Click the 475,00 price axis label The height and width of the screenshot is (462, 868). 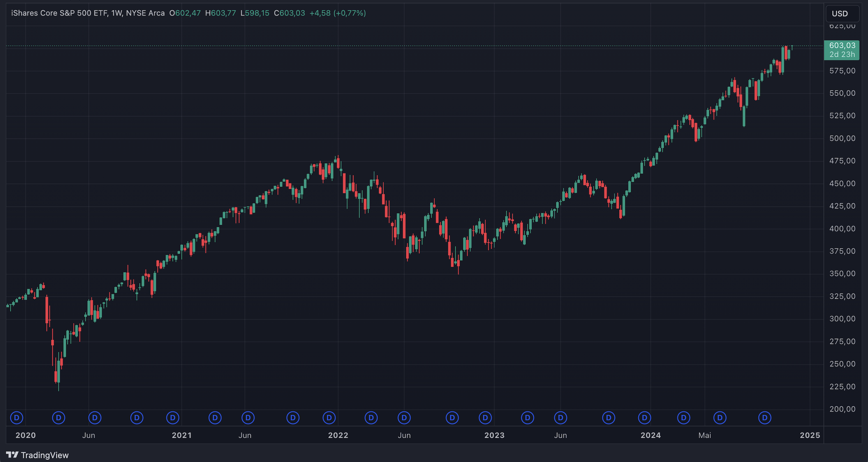tap(842, 161)
